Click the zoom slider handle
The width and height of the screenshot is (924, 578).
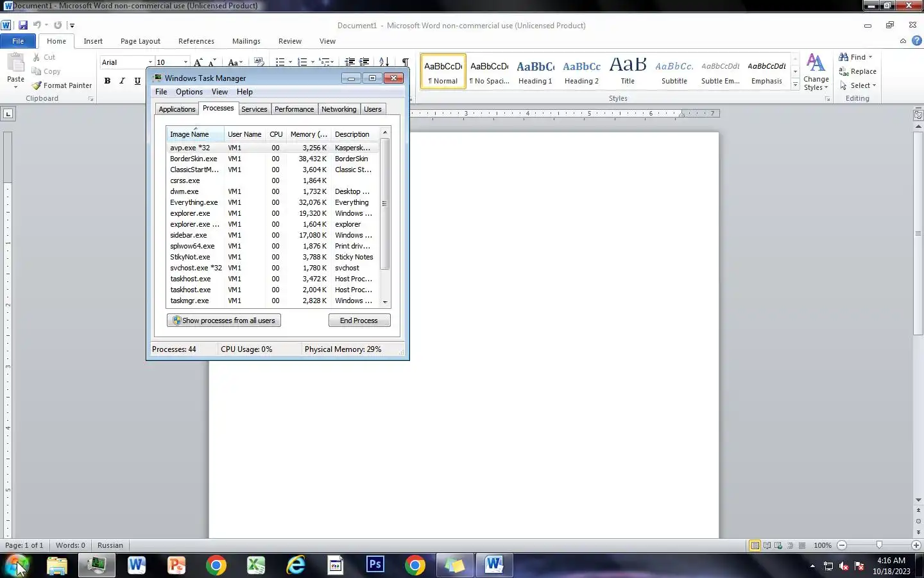[879, 545]
